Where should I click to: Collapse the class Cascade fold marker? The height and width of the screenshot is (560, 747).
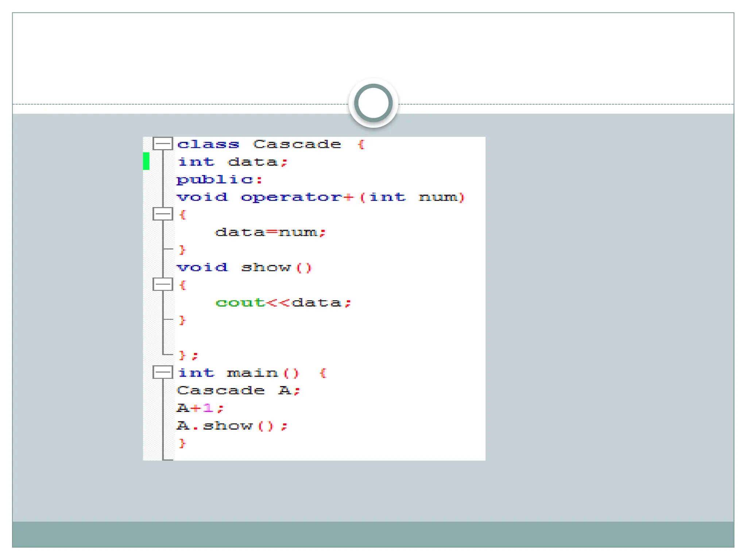point(162,144)
